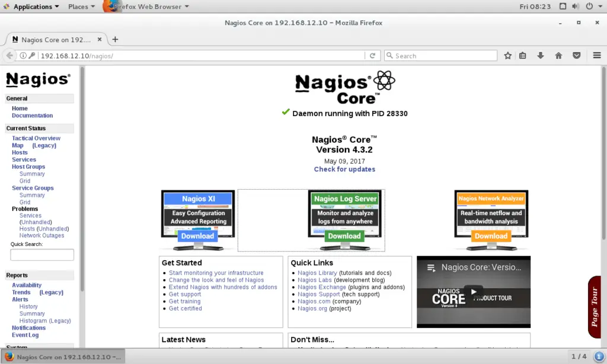Open Service Groups link
Viewport: 607px width, 364px height.
click(x=33, y=188)
